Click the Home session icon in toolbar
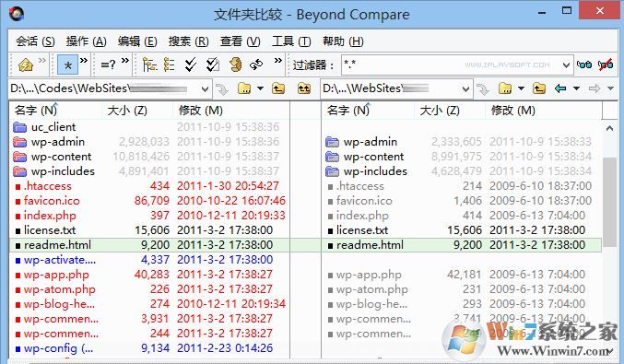Image resolution: width=624 pixels, height=364 pixels. click(26, 65)
